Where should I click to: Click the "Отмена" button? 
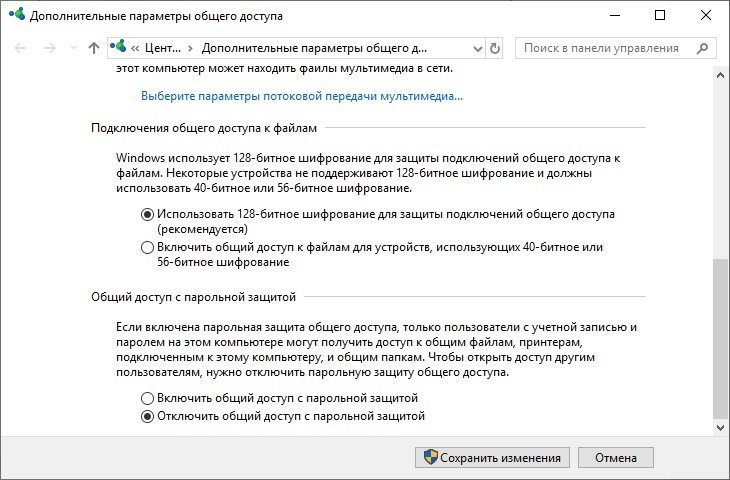pos(615,457)
